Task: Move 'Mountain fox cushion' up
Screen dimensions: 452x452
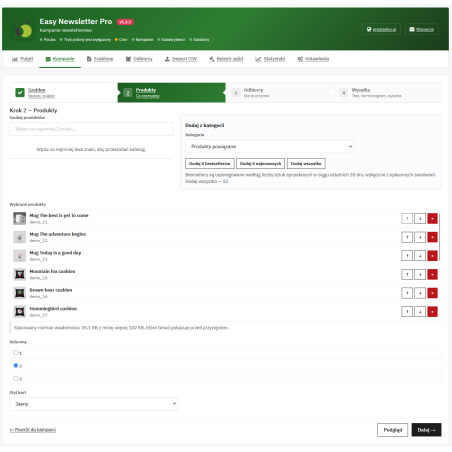Action: point(407,275)
